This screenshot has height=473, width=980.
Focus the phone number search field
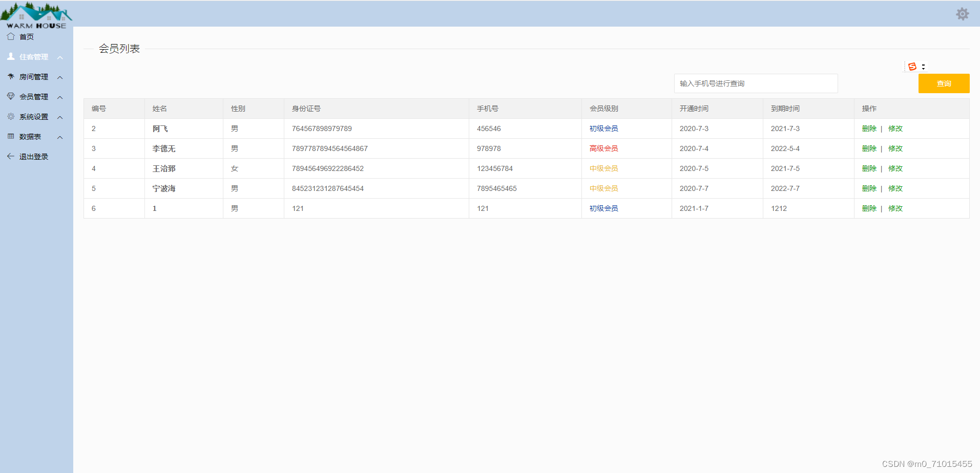pos(756,83)
